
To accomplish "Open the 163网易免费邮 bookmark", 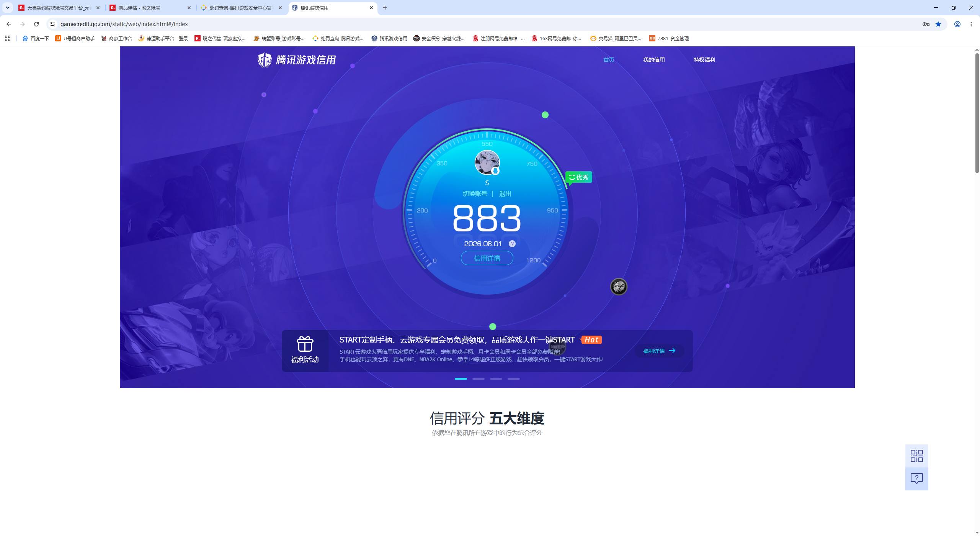I will pos(557,38).
